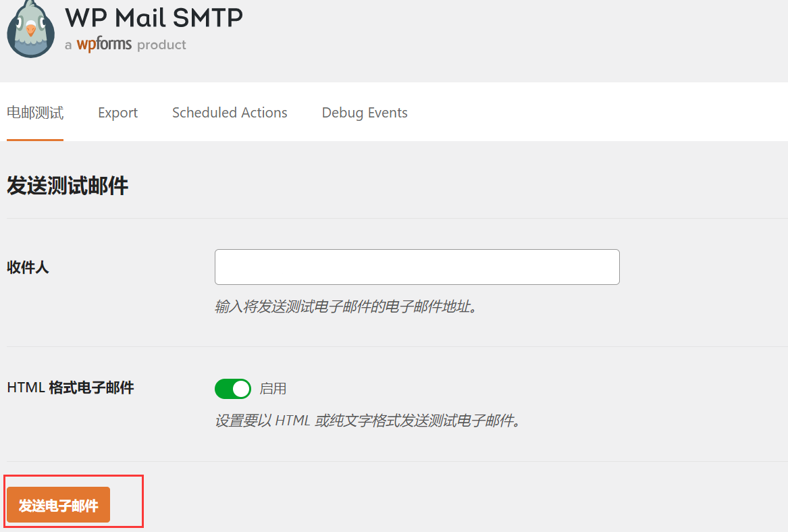The image size is (788, 532).
Task: Open the Export tab
Action: point(117,113)
